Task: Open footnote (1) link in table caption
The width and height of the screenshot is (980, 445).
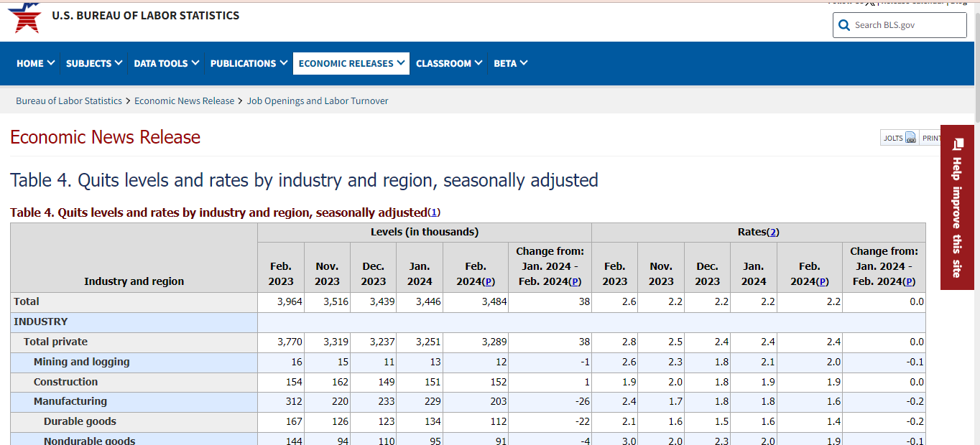Action: (x=434, y=212)
